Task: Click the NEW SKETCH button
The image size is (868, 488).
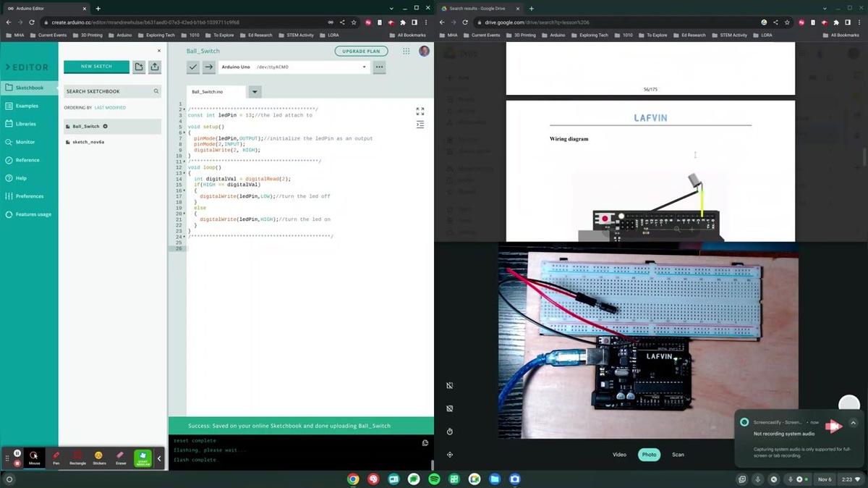Action: [96, 67]
